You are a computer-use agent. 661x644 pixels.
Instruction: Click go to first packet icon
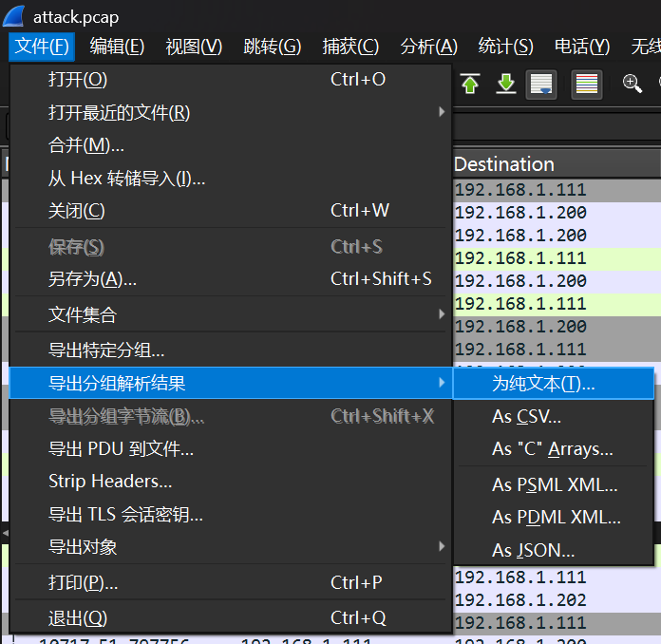click(x=470, y=85)
